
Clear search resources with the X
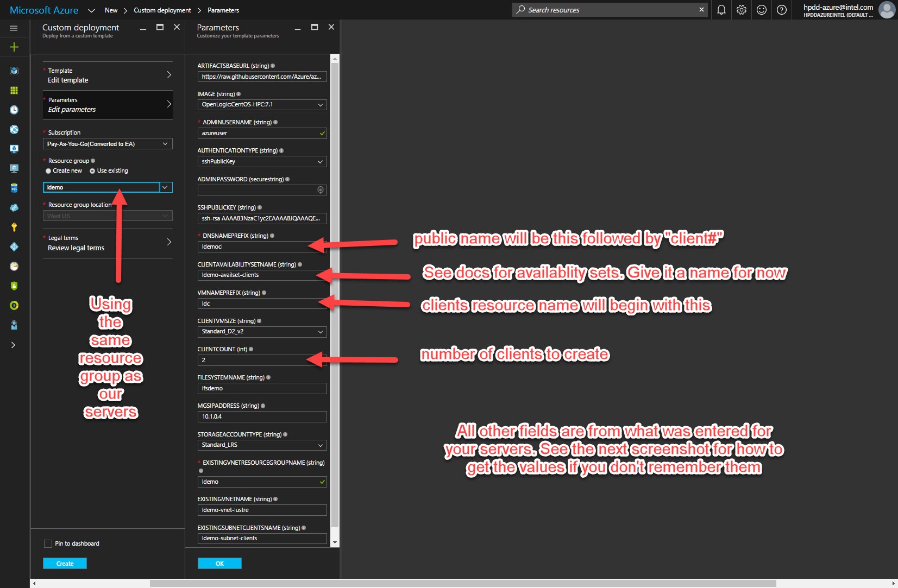[701, 10]
